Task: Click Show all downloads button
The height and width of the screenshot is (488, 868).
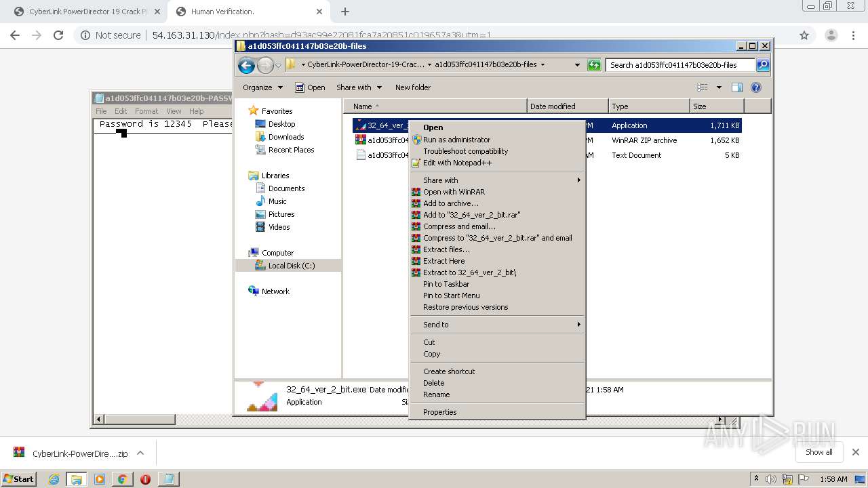Action: [x=818, y=452]
